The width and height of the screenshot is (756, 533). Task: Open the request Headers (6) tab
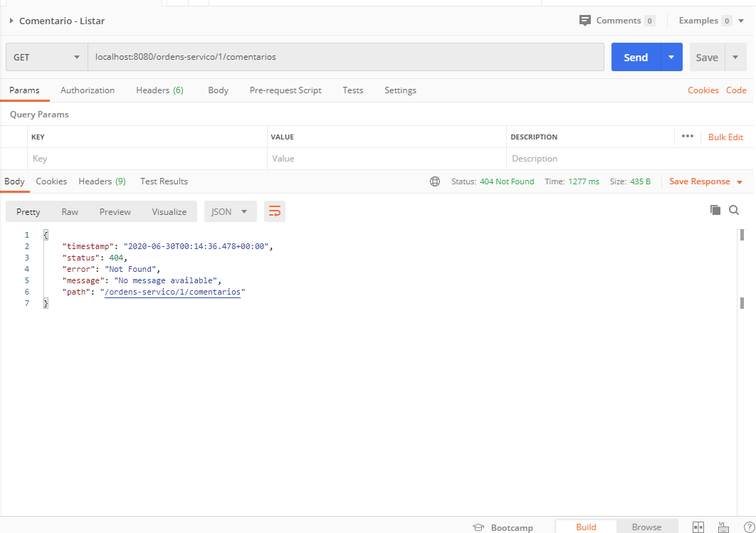[x=159, y=90]
